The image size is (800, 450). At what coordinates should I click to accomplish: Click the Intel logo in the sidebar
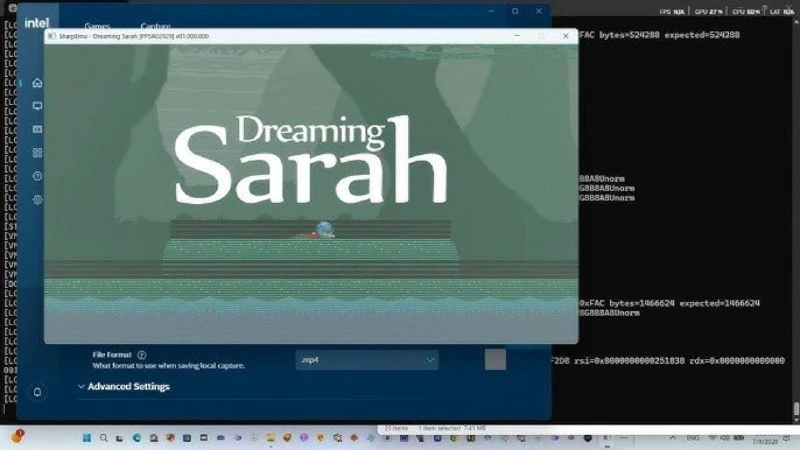click(37, 22)
